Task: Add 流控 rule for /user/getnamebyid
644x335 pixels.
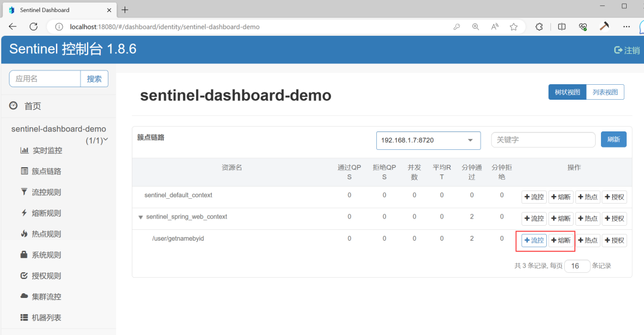Action: coord(534,240)
